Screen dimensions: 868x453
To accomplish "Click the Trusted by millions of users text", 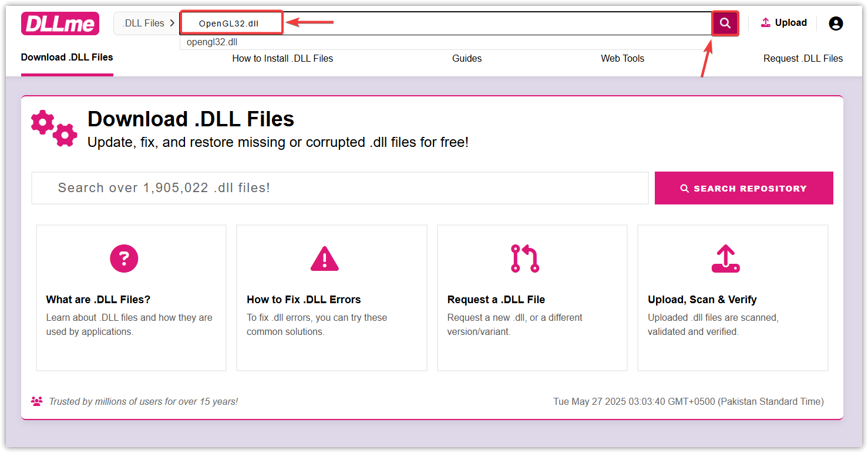I will click(x=143, y=402).
